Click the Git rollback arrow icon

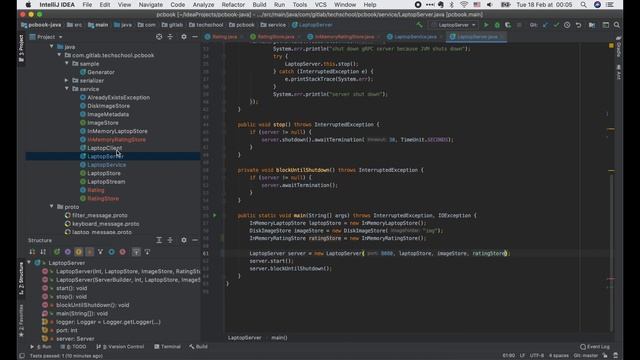(578, 25)
